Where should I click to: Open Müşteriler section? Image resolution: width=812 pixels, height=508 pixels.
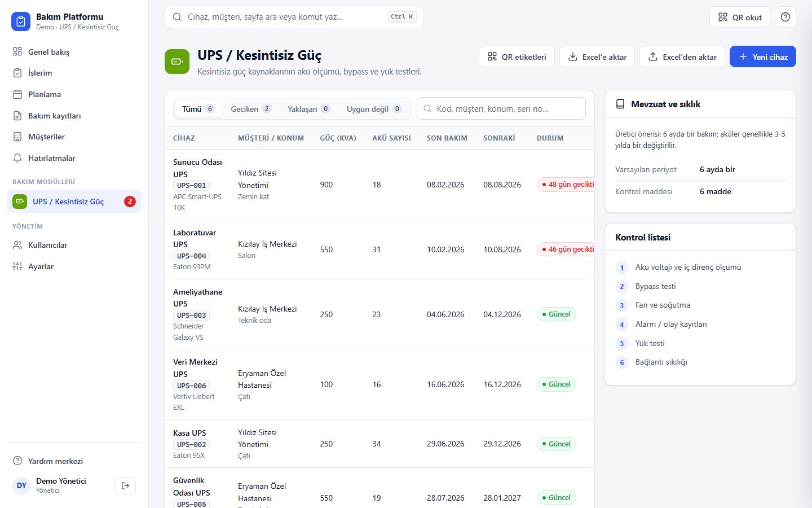coord(74,137)
